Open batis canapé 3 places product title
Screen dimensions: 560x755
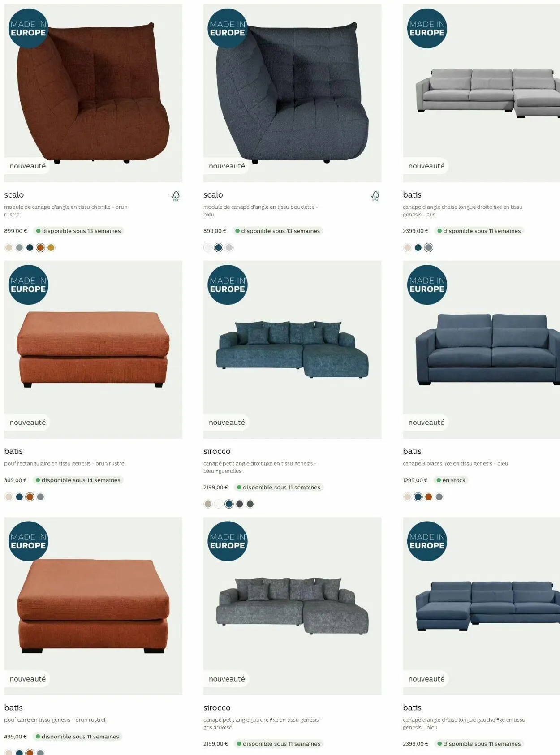coord(412,451)
